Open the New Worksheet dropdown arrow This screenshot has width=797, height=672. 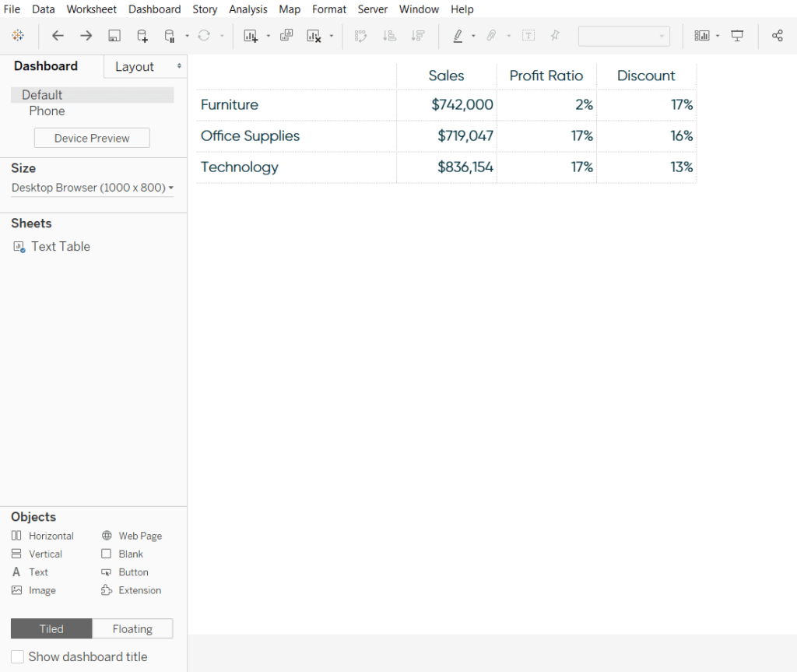[268, 35]
